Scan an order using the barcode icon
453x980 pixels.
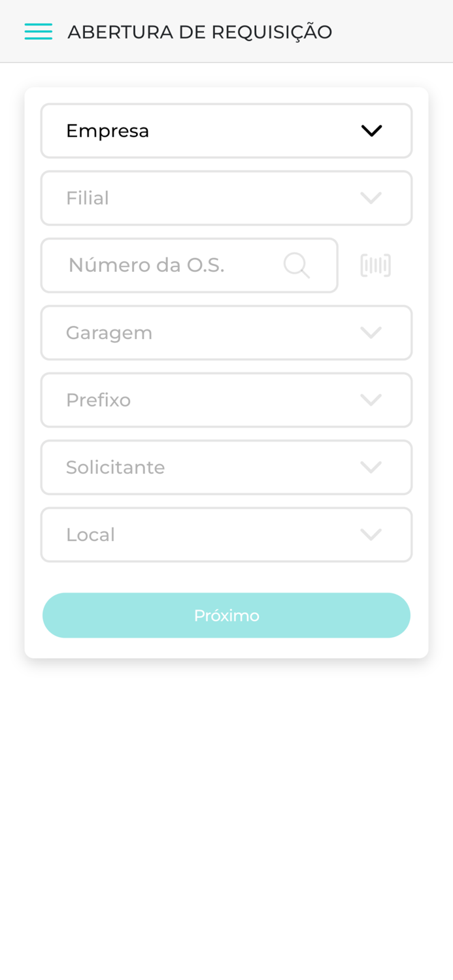[x=375, y=265]
